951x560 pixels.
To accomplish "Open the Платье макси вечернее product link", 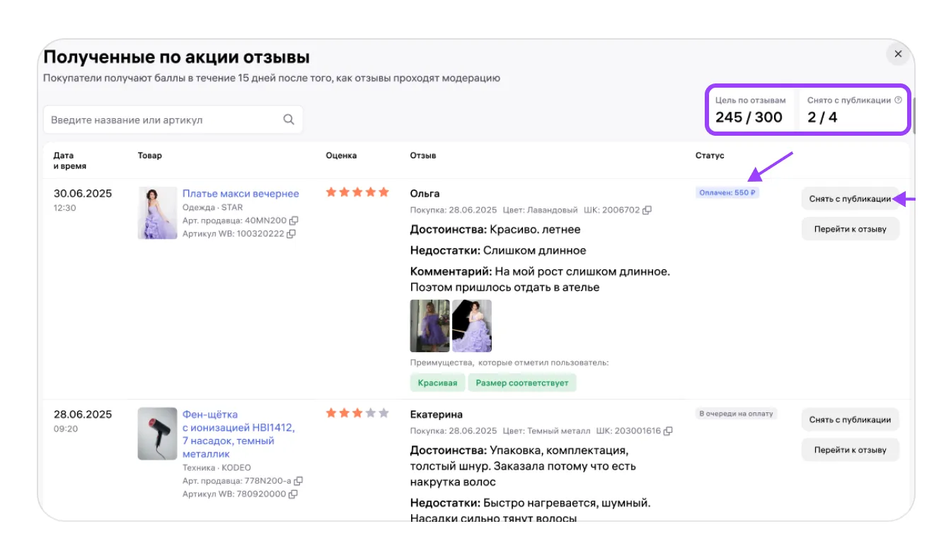I will (241, 194).
